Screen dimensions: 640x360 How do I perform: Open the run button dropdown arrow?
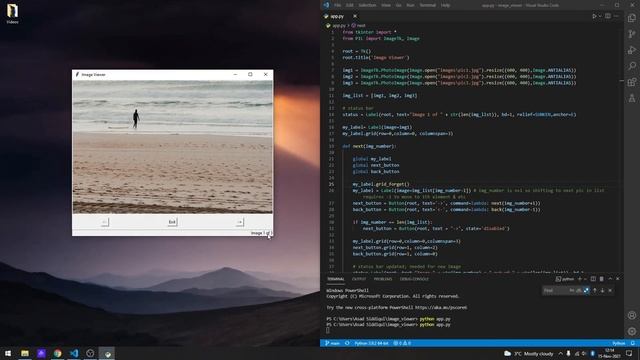click(x=600, y=16)
